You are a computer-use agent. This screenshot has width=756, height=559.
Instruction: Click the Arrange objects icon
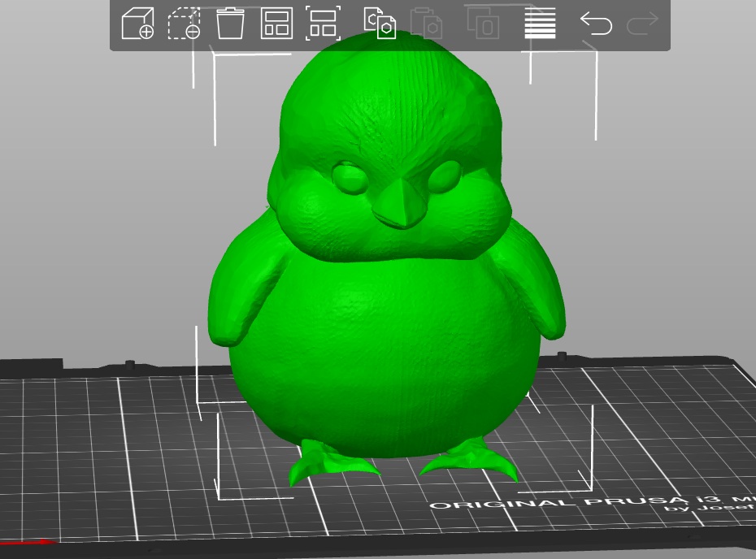click(276, 23)
